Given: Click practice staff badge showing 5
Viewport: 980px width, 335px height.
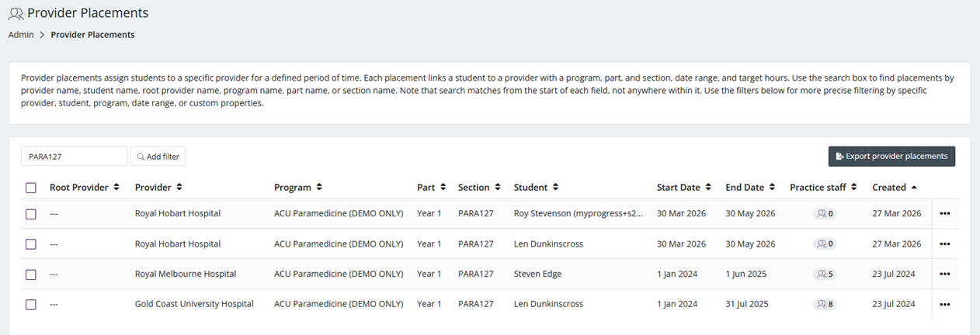Looking at the screenshot, I should (824, 274).
